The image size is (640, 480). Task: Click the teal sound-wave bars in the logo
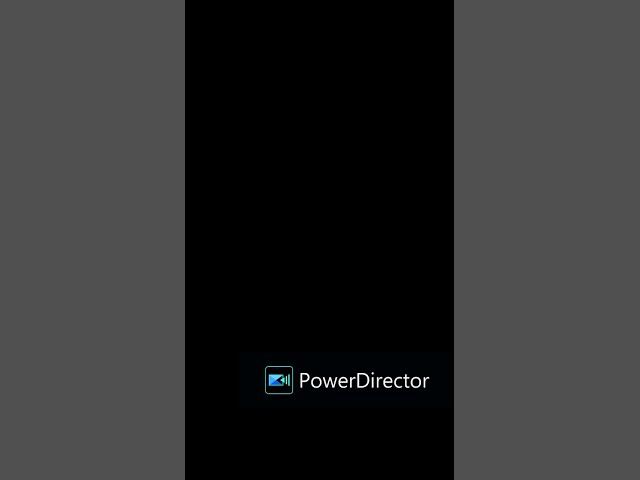(x=287, y=380)
